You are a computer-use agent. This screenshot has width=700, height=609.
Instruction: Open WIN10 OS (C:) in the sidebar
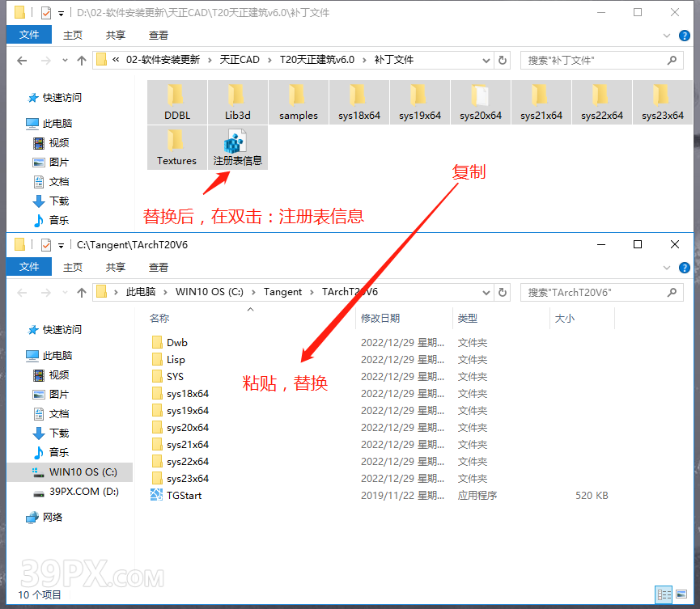click(70, 472)
